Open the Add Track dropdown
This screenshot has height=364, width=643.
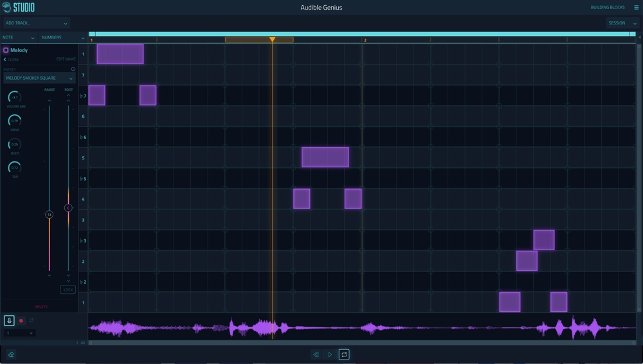(36, 23)
